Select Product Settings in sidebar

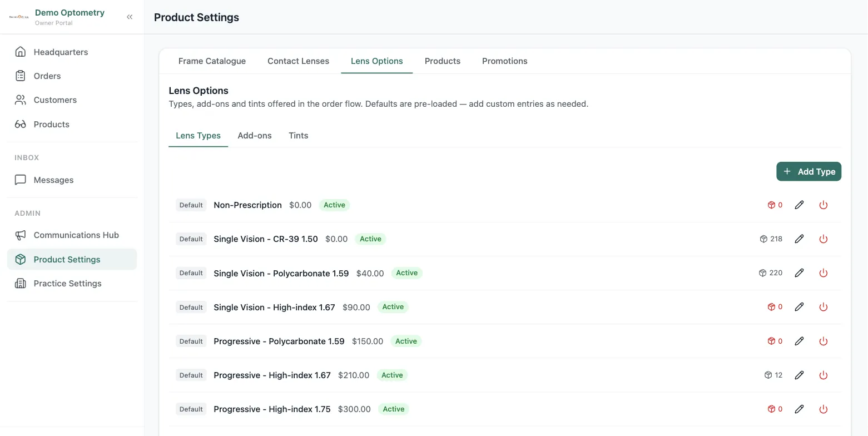[72, 259]
